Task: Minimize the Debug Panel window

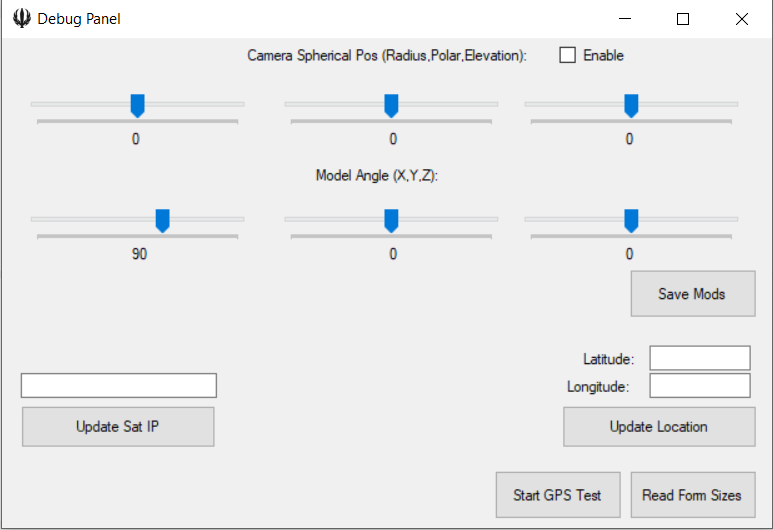Action: (625, 19)
